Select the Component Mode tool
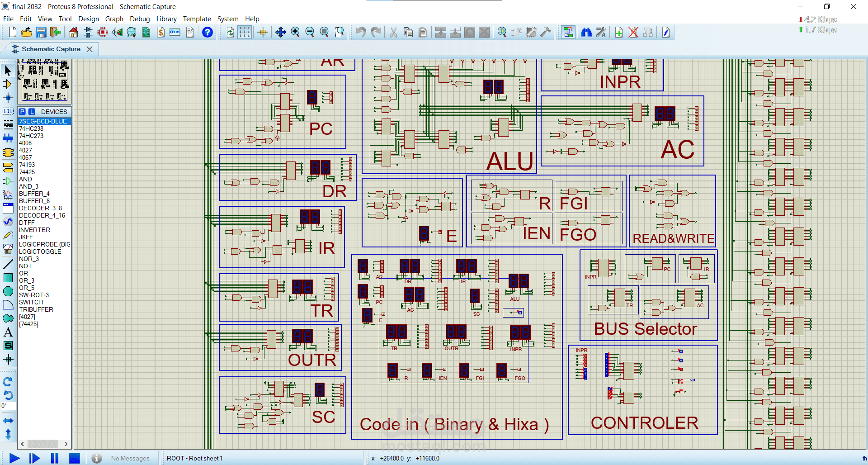Screen dimensions: 868x465 8,84
